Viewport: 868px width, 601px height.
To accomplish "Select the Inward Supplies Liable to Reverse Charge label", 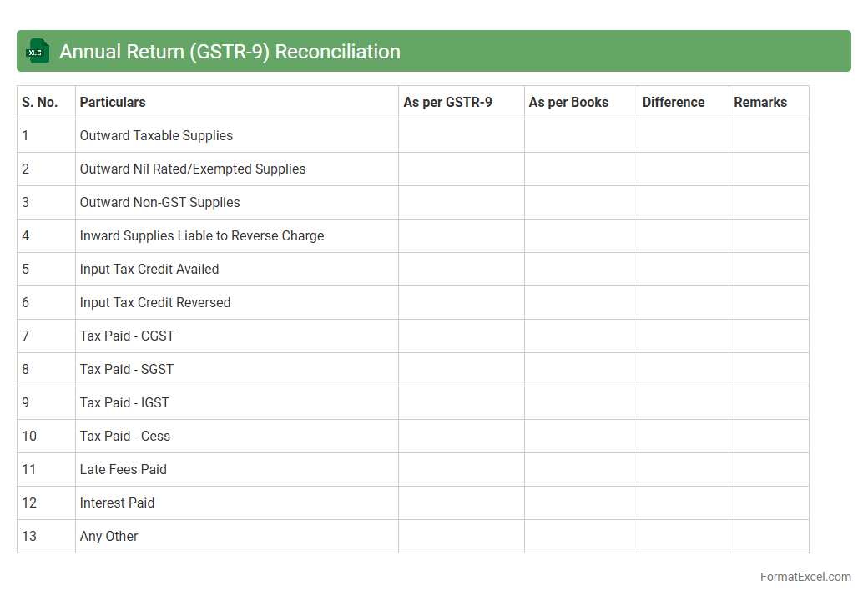I will [201, 236].
